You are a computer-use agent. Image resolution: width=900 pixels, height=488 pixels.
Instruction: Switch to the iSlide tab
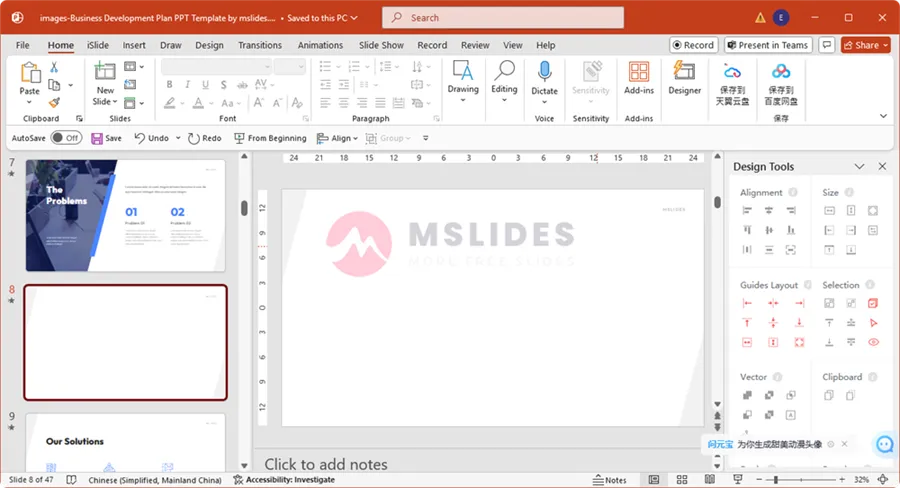[98, 45]
